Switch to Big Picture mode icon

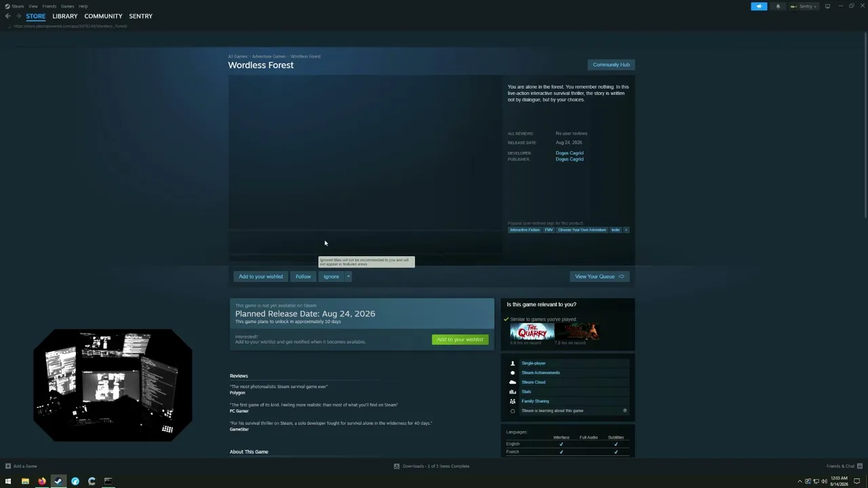click(827, 6)
